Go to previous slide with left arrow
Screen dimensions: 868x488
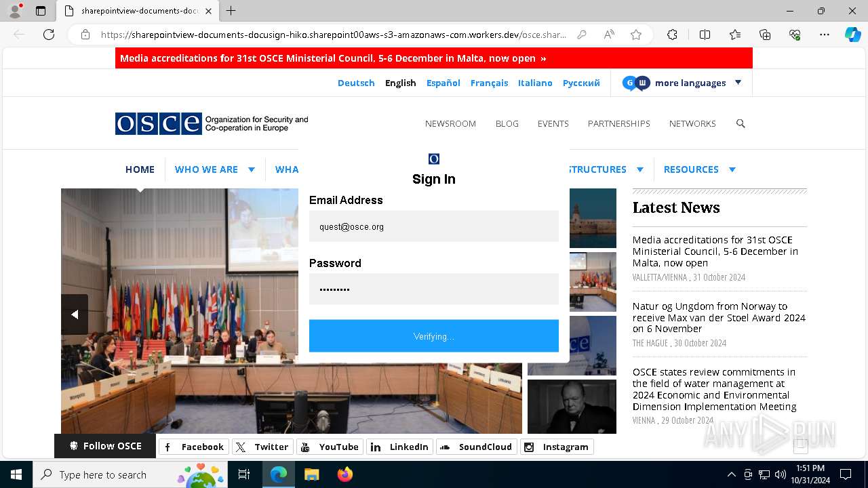pos(75,314)
